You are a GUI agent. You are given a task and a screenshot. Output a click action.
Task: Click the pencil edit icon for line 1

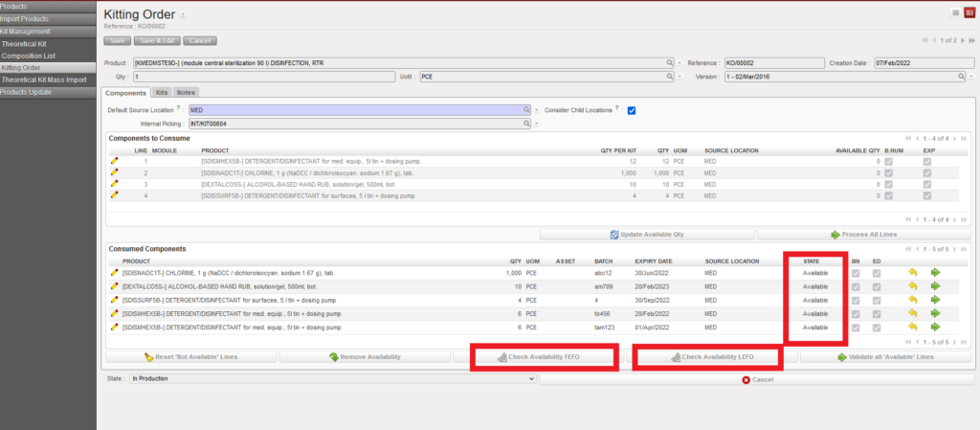[115, 161]
